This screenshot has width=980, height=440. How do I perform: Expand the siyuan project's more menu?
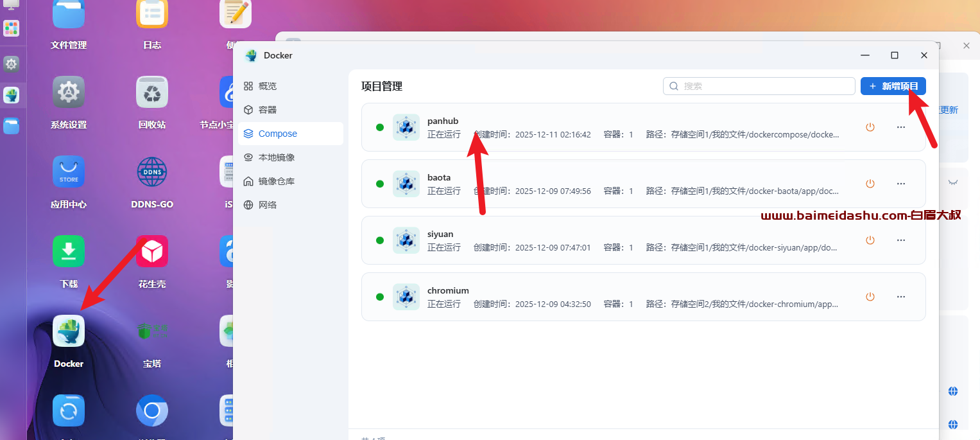click(x=901, y=240)
